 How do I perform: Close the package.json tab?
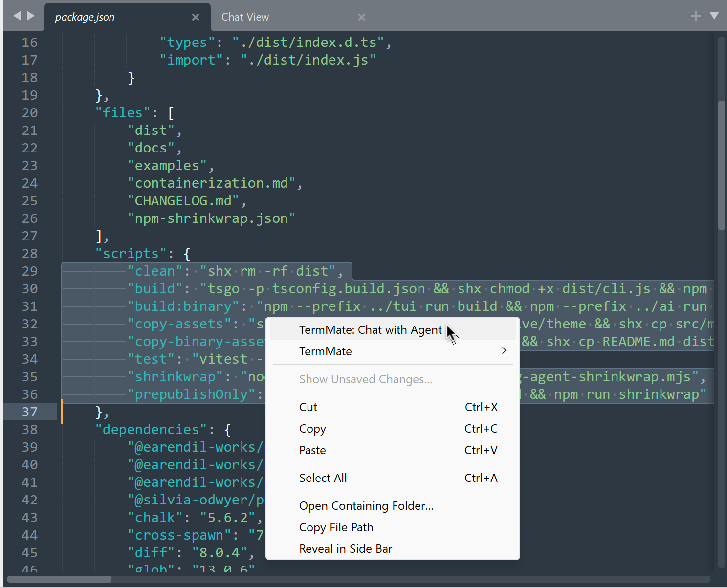(x=196, y=17)
